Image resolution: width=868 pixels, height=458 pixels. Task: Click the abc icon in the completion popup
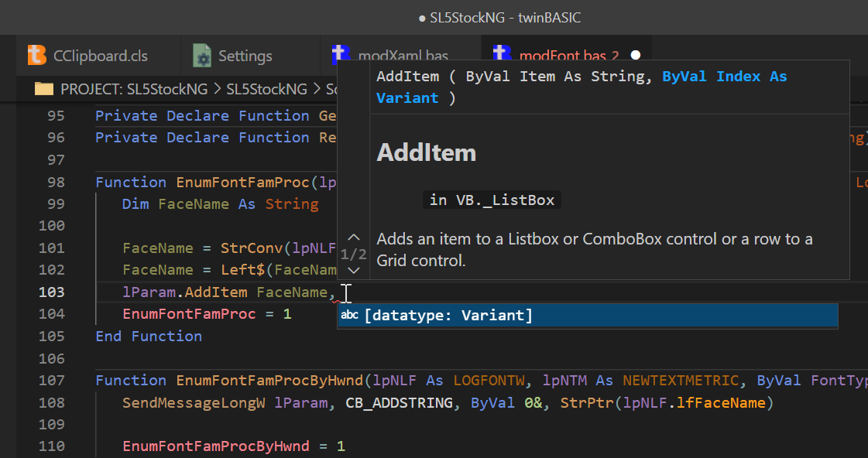pyautogui.click(x=350, y=316)
